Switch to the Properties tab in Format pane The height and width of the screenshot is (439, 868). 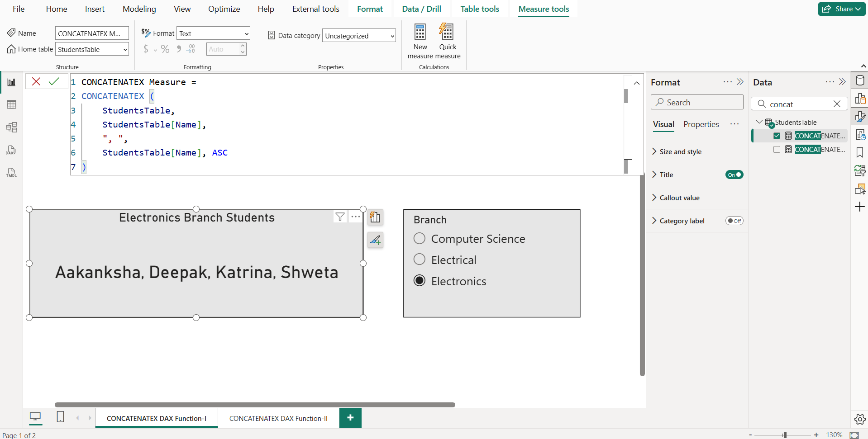[x=701, y=124]
